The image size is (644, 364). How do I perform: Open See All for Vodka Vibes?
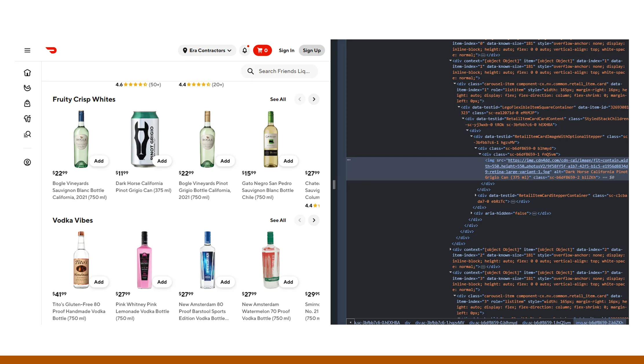coord(278,220)
